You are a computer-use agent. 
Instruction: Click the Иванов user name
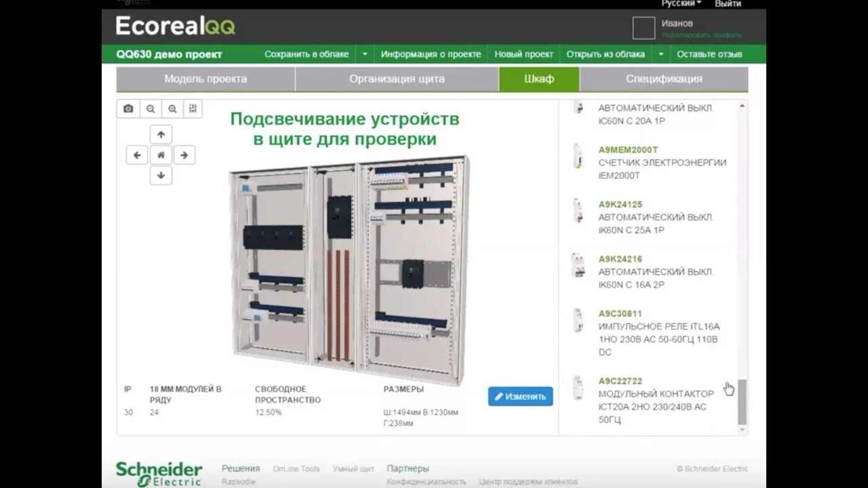[x=677, y=23]
